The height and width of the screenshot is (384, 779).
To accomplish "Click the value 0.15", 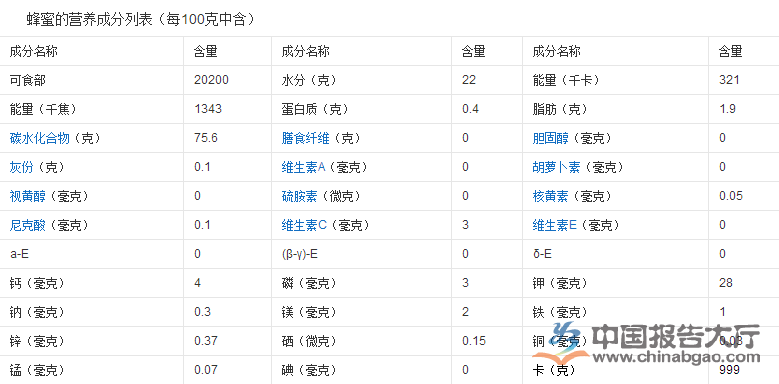I will (474, 341).
